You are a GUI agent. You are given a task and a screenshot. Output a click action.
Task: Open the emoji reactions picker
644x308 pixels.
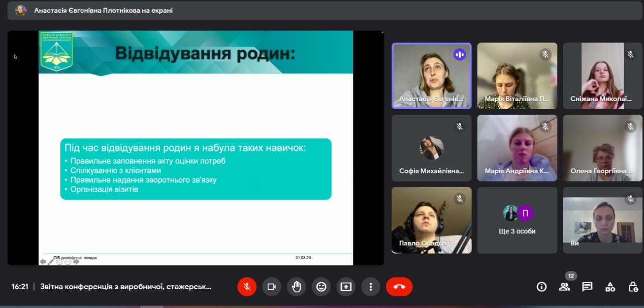[321, 287]
